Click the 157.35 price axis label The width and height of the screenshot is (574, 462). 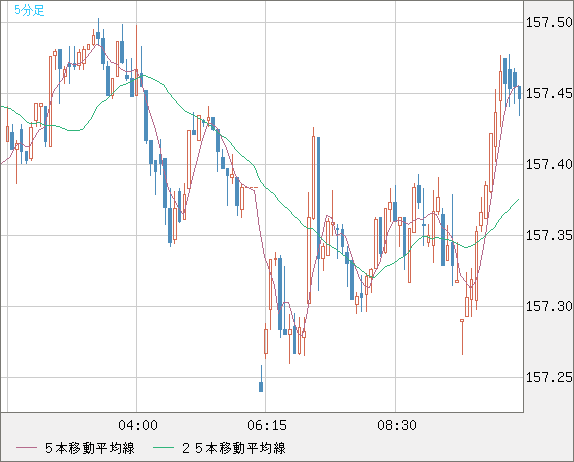pos(549,235)
